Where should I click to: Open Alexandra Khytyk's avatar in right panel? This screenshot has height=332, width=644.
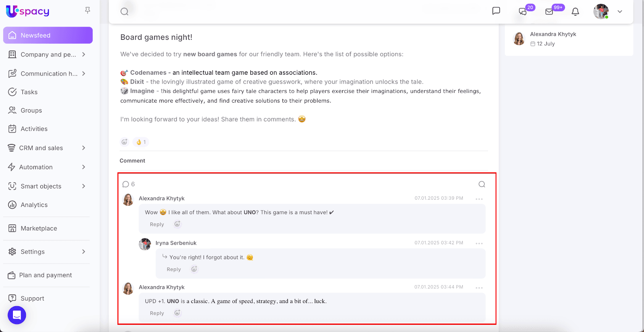[519, 39]
